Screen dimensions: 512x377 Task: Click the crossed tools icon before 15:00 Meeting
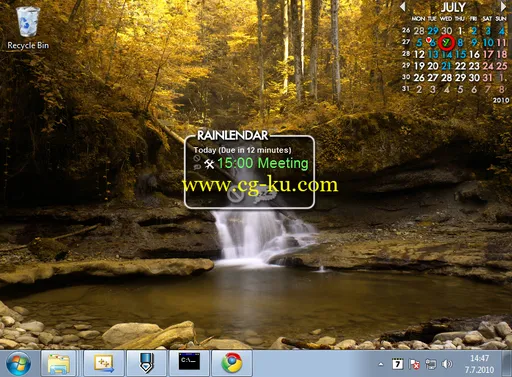(209, 164)
